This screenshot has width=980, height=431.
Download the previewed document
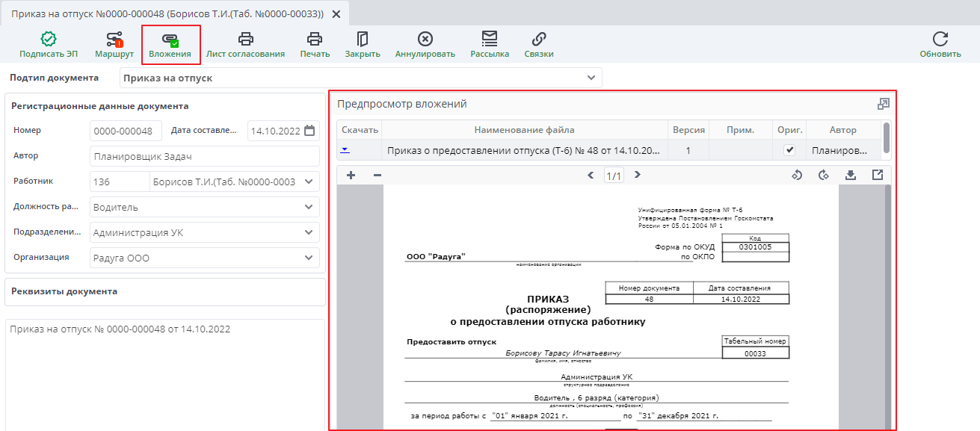[x=852, y=174]
